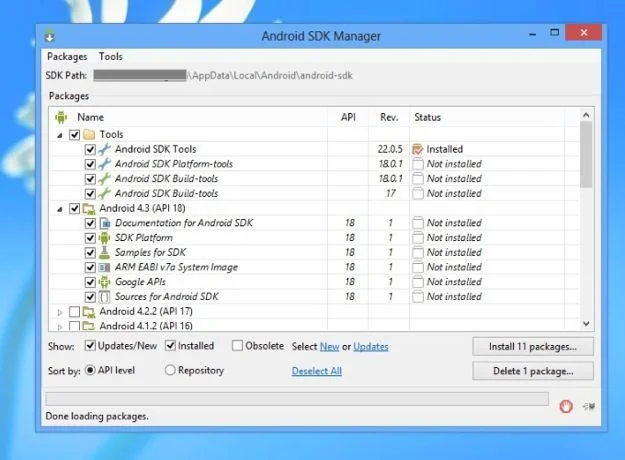Collapse the Tools tree group

60,135
